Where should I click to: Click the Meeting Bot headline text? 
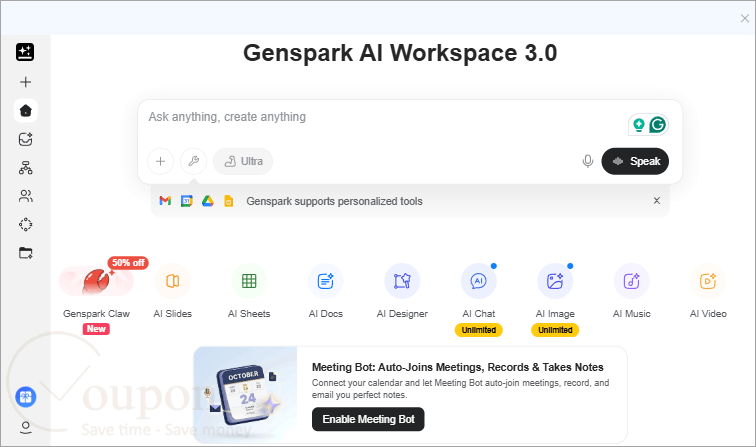click(458, 367)
